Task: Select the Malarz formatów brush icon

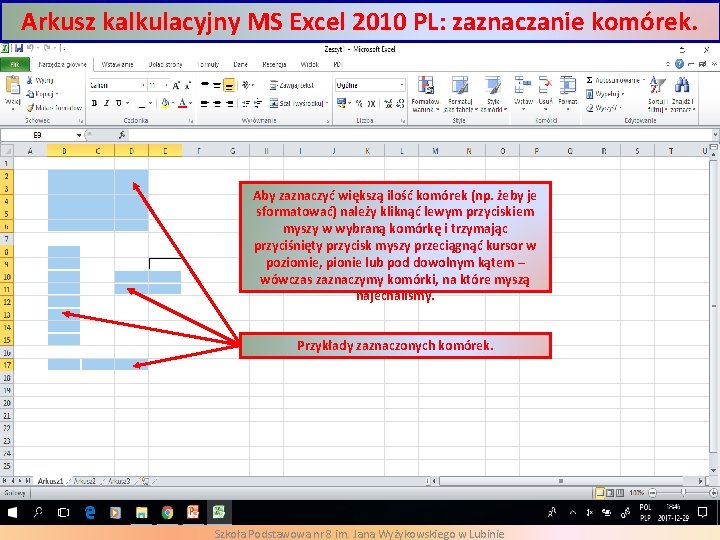Action: tap(30, 108)
